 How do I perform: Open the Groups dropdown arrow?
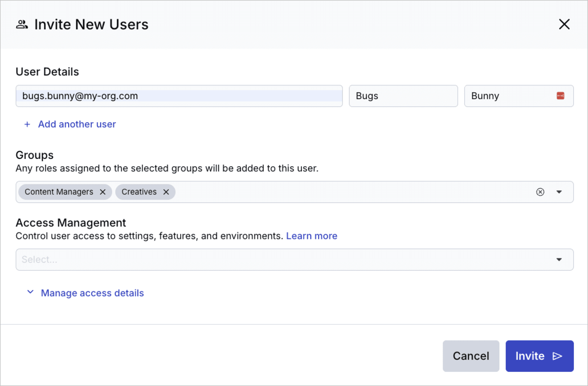coord(559,192)
